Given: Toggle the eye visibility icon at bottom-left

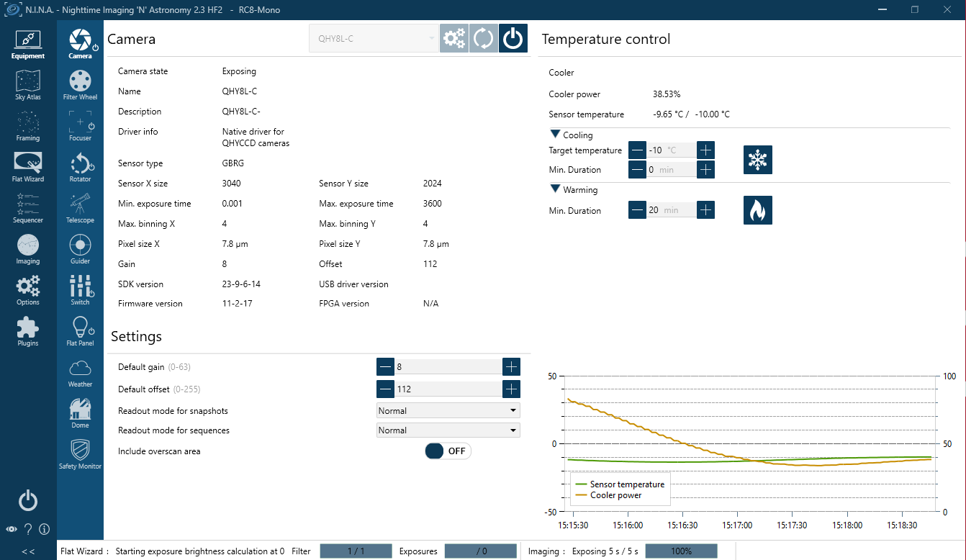Looking at the screenshot, I should pos(12,530).
